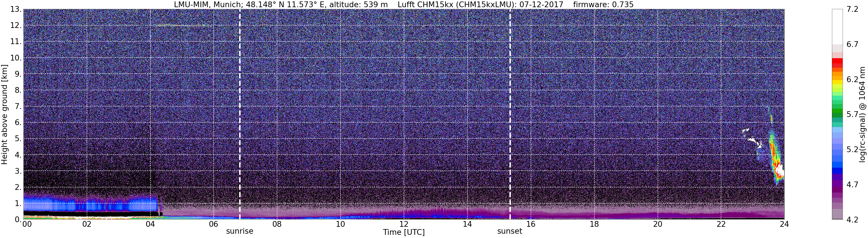The image size is (868, 238).
Task: Click the '4.2' colorbar tick value
Action: [852, 220]
